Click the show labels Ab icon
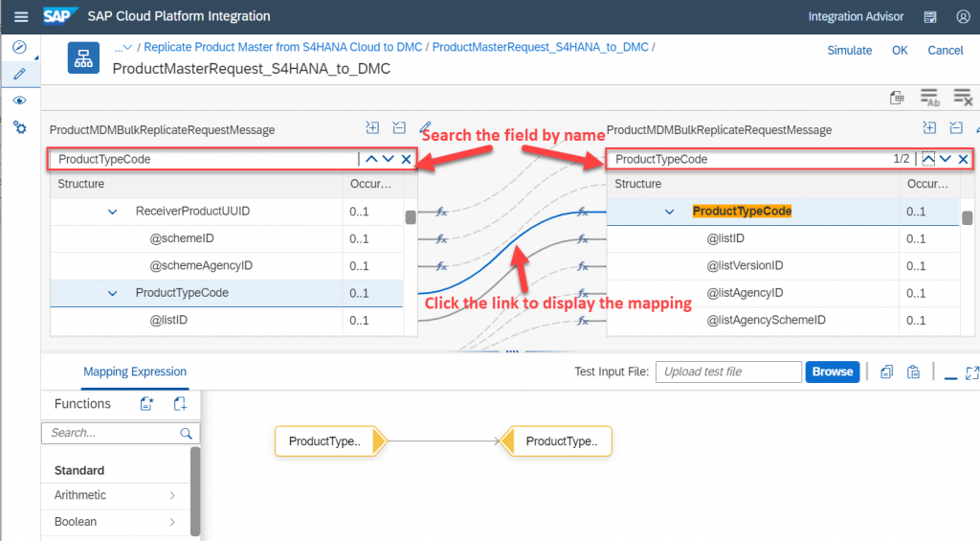Image resolution: width=980 pixels, height=541 pixels. click(x=929, y=98)
